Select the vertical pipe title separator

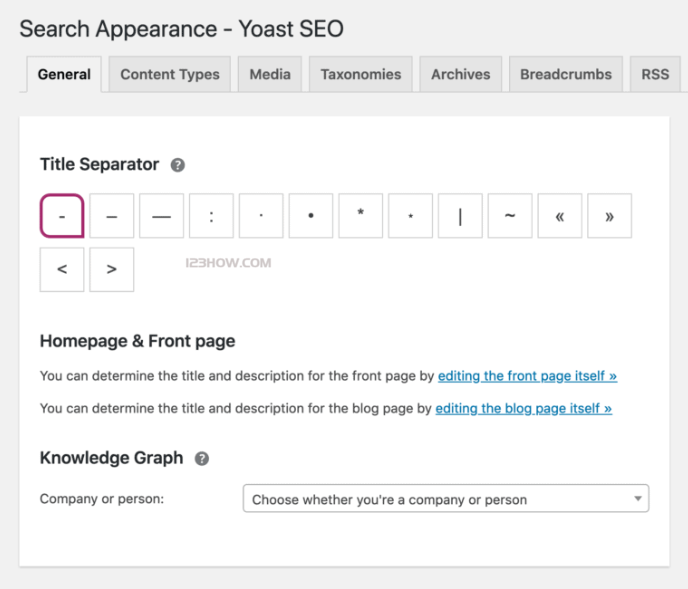460,216
